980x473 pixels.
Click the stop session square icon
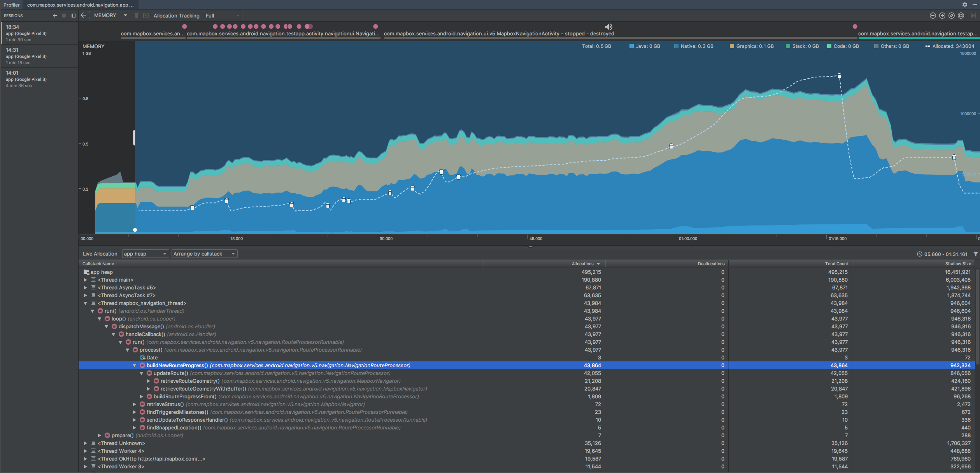(64, 16)
